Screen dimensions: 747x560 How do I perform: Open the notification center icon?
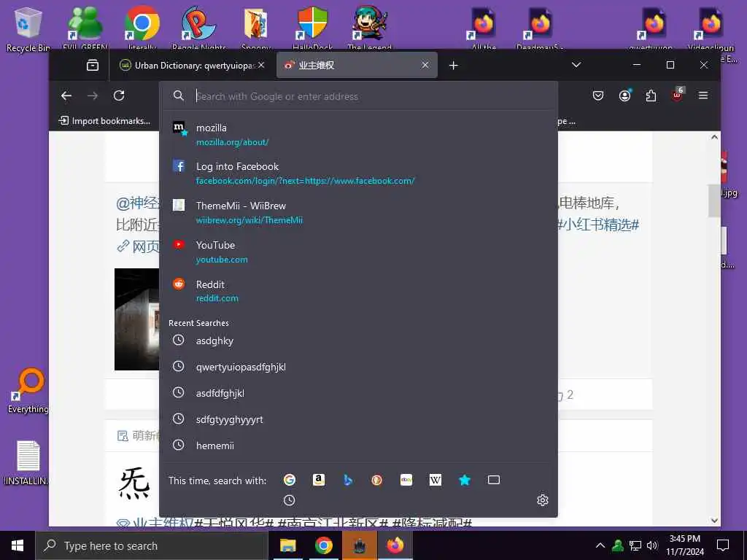point(723,545)
